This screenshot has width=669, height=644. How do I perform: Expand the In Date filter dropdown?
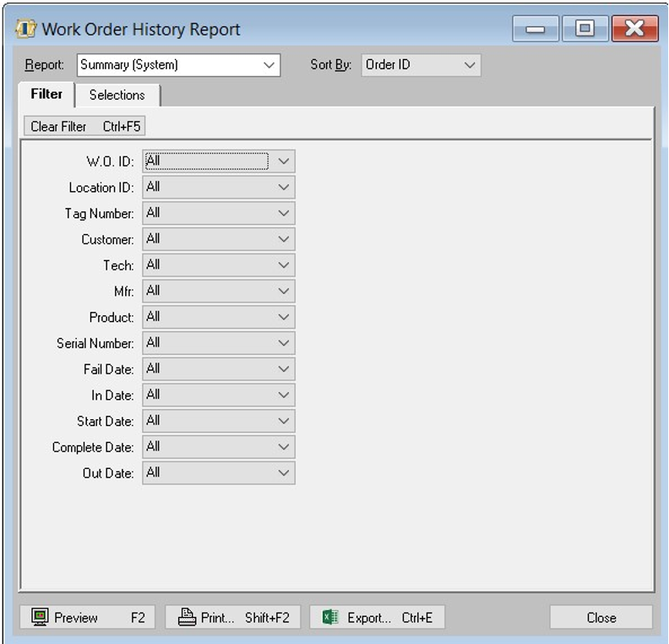pyautogui.click(x=219, y=396)
